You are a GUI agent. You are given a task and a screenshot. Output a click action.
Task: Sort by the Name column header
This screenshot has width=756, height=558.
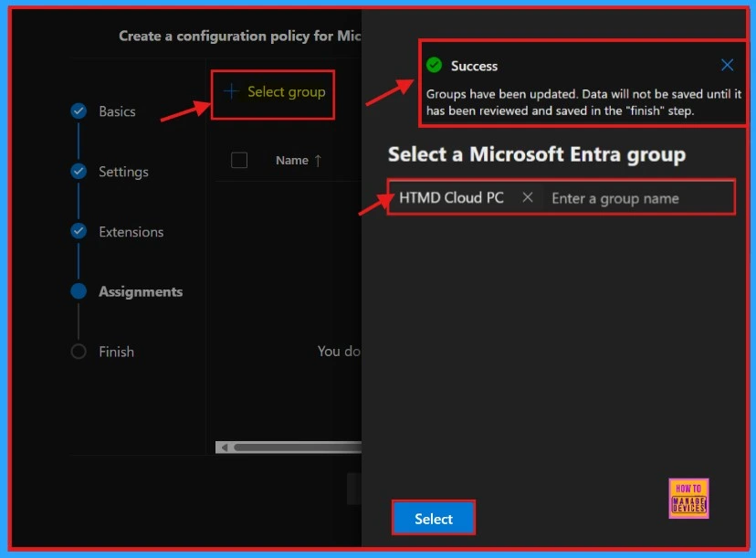tap(291, 160)
